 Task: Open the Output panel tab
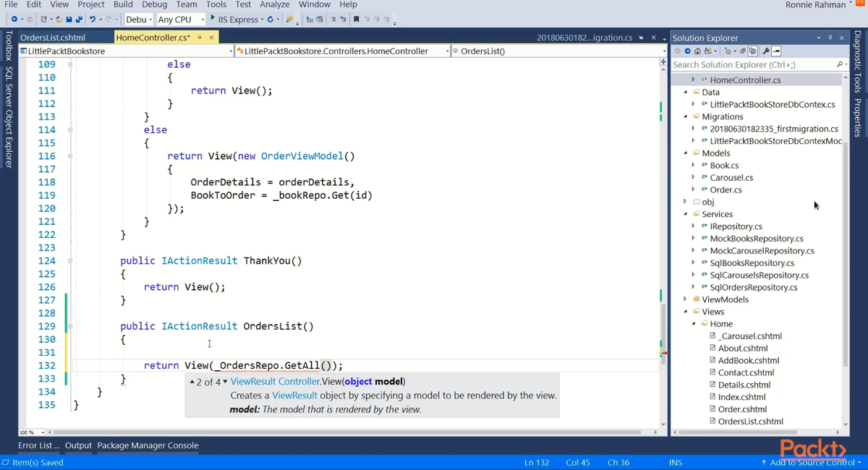(79, 445)
